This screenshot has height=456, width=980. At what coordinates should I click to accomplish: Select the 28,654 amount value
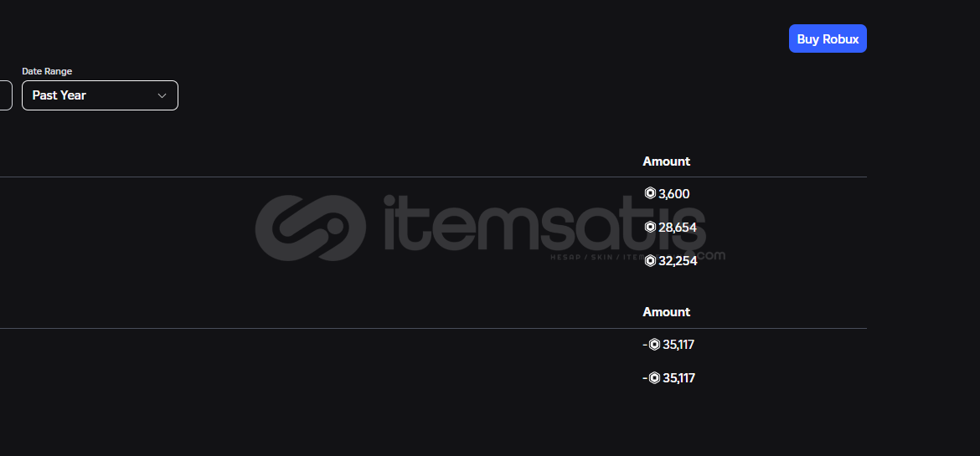[678, 228]
